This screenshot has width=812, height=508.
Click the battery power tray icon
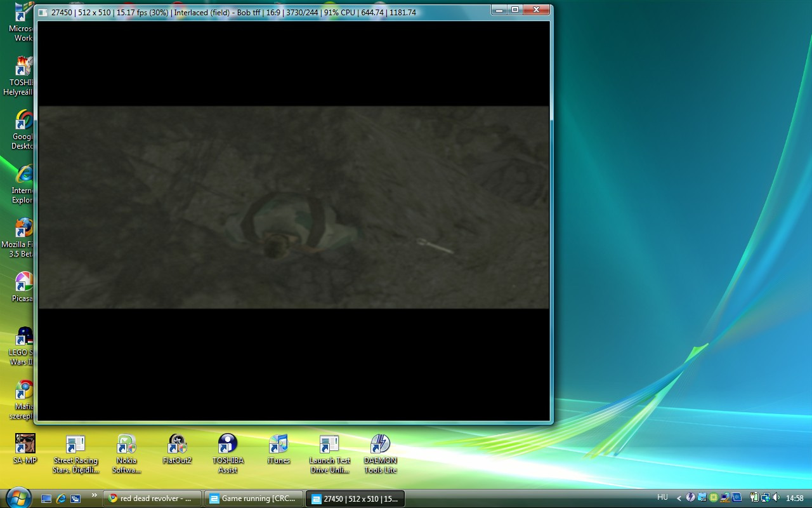click(x=754, y=498)
